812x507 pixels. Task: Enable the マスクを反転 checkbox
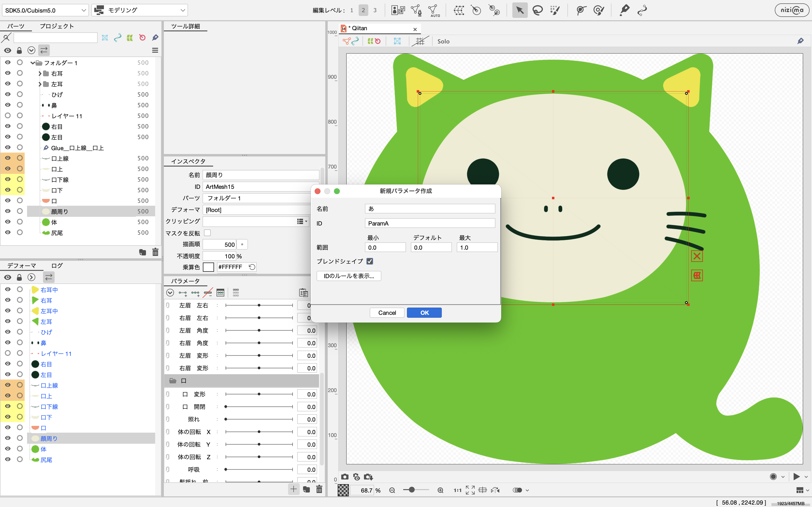click(x=207, y=233)
